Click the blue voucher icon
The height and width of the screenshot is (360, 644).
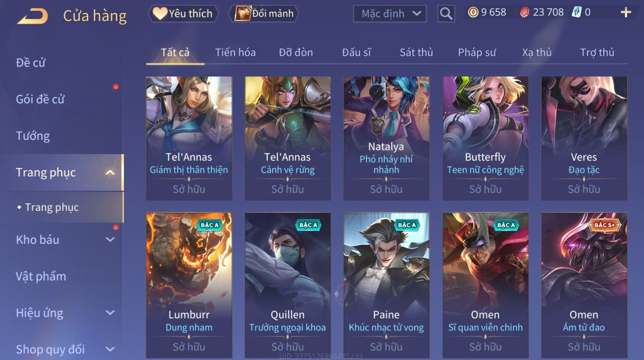577,12
